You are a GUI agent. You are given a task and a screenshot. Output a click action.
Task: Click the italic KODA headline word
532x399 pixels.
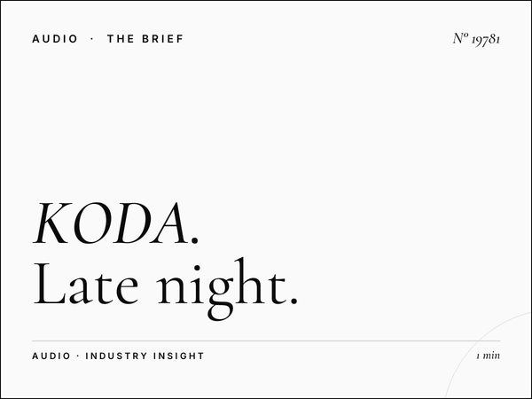[x=111, y=223]
